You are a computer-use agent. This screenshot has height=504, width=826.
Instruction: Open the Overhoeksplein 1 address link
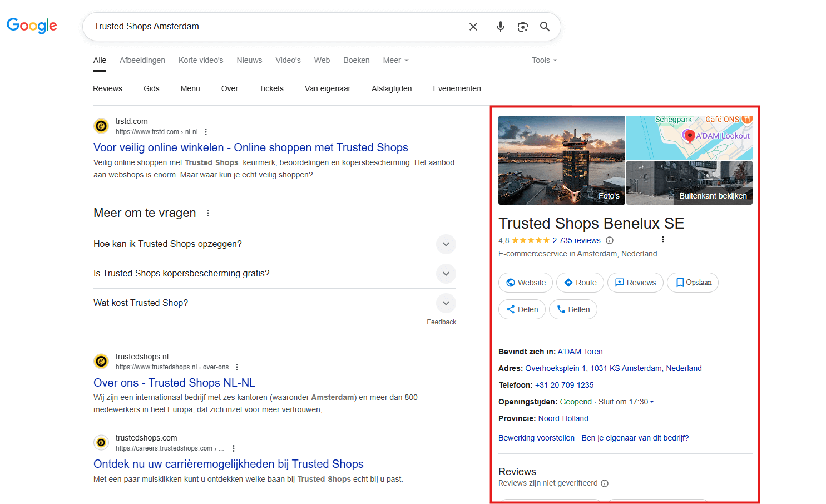(614, 368)
